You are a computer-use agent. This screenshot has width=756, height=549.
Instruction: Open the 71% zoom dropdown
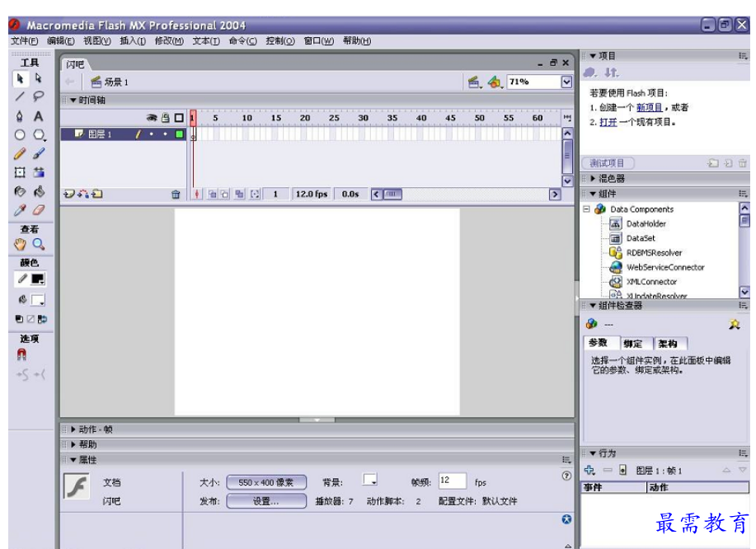click(x=566, y=82)
